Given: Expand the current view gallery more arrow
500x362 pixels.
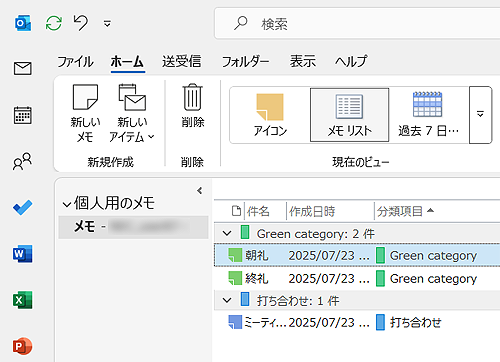Looking at the screenshot, I should pos(480,115).
